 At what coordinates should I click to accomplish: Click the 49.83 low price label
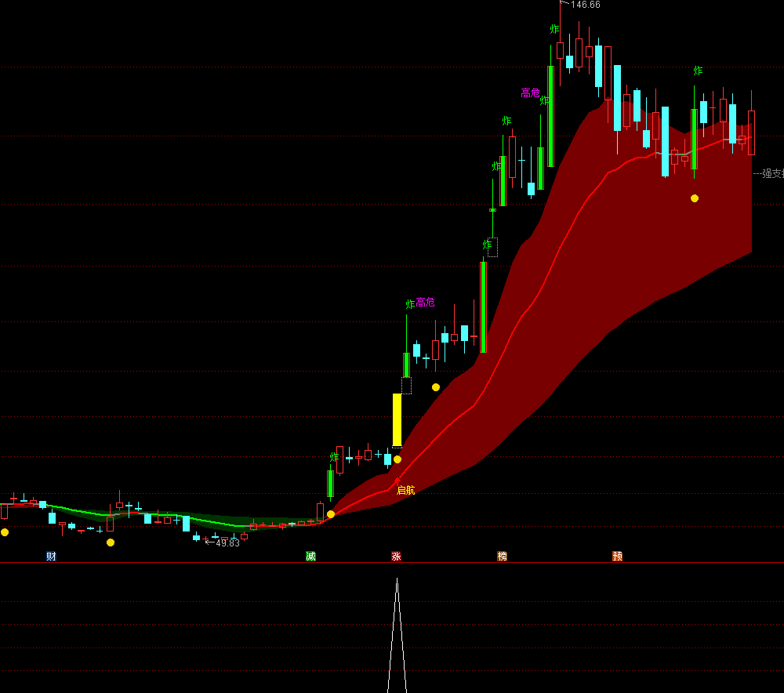click(227, 543)
